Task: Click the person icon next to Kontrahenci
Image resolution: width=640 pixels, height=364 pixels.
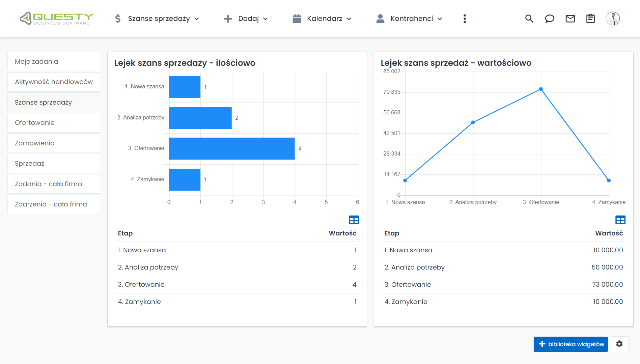Action: 380,19
